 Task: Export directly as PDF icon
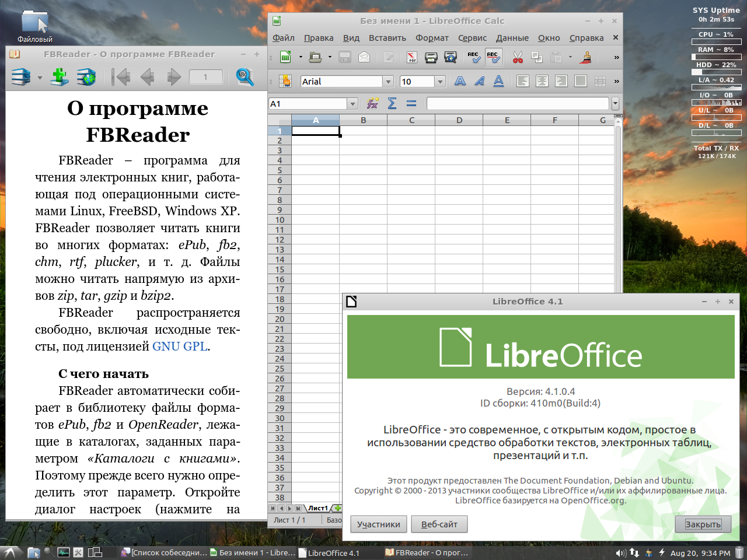pyautogui.click(x=412, y=57)
